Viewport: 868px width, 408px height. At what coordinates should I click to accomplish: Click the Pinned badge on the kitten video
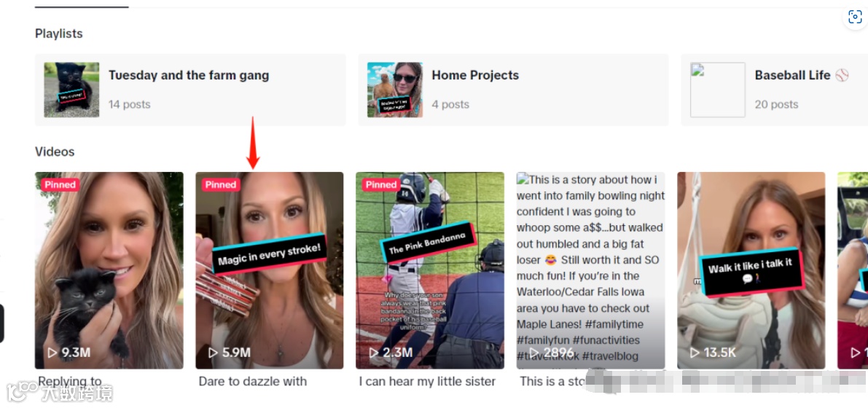[x=60, y=185]
